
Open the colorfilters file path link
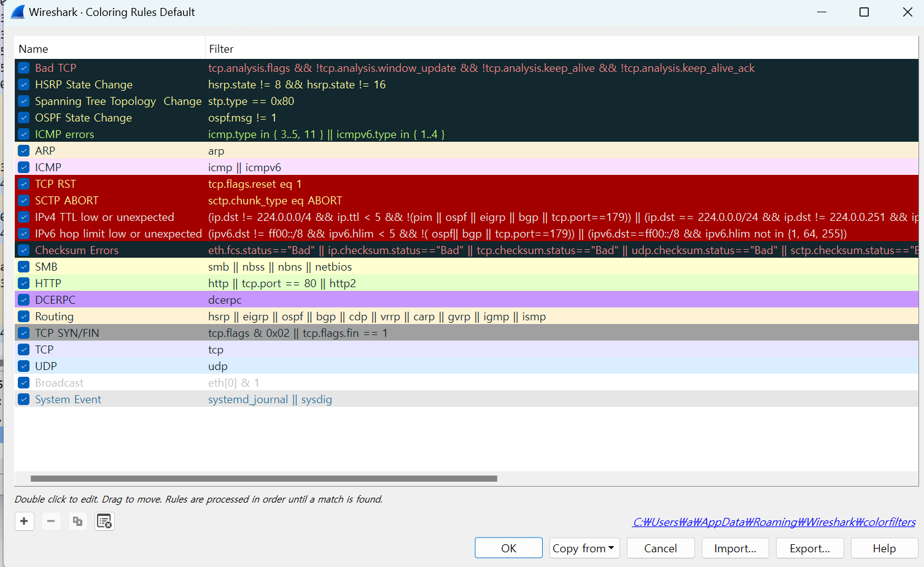tap(774, 522)
